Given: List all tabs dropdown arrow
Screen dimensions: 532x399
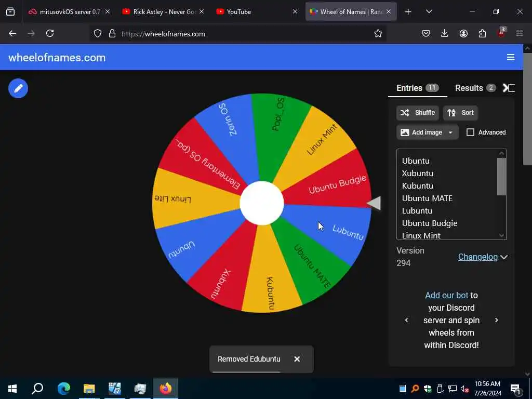Looking at the screenshot, I should pyautogui.click(x=429, y=11).
